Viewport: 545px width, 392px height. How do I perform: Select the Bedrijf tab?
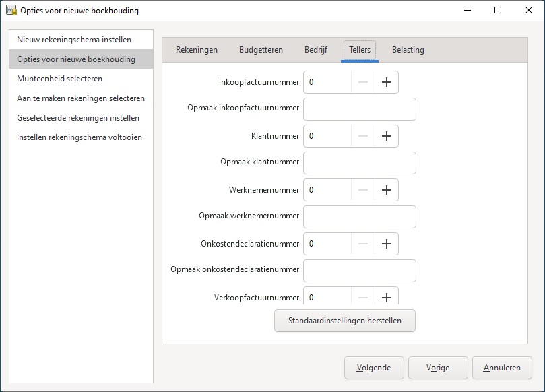tap(316, 50)
